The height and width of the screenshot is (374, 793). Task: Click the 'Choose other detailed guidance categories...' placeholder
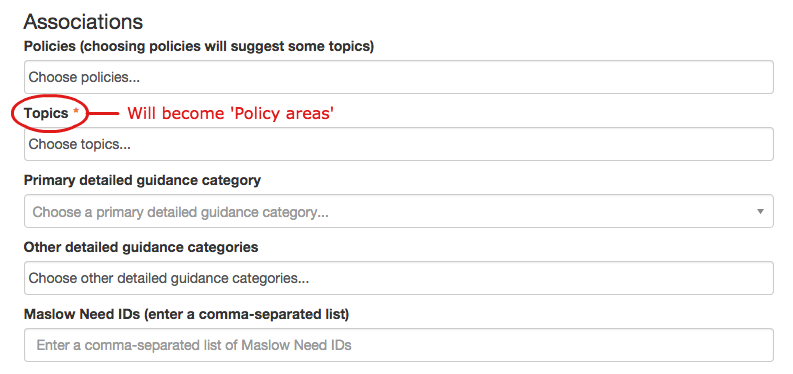coord(169,278)
